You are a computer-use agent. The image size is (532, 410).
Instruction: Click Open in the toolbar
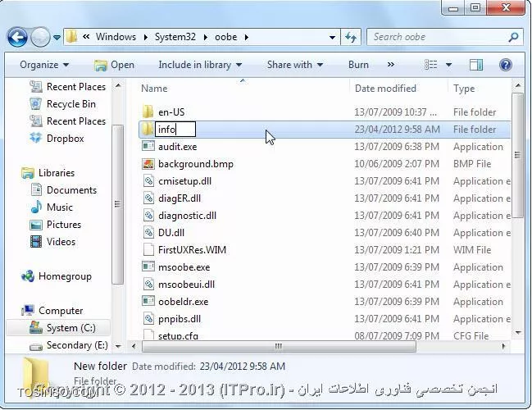pos(114,65)
